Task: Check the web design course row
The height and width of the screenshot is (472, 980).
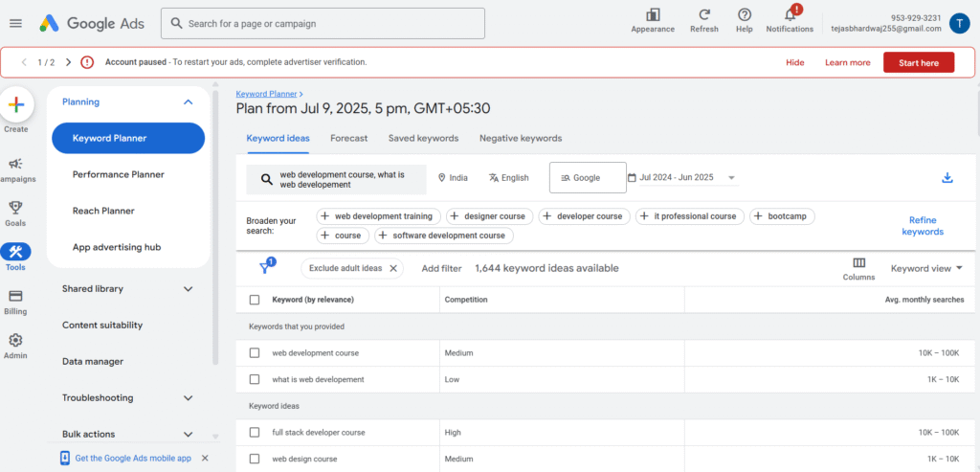Action: pyautogui.click(x=255, y=459)
